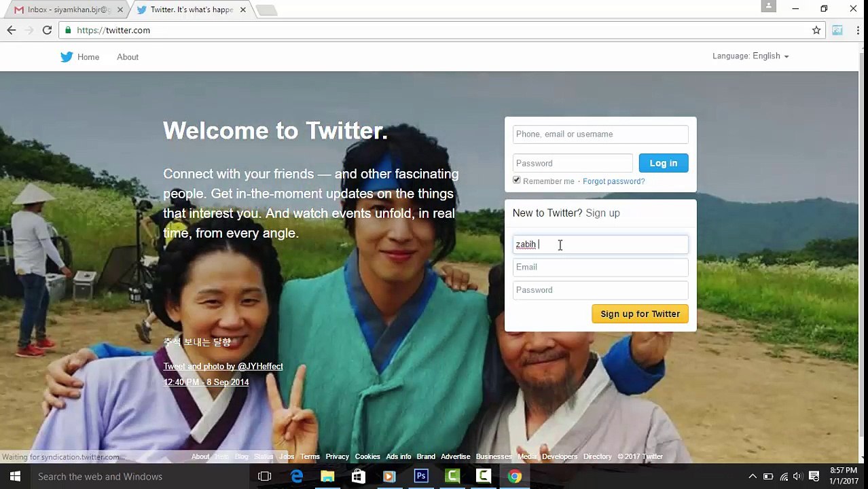Open the first Camtasia taskbar icon
Screen dimensions: 868x489
point(452,476)
